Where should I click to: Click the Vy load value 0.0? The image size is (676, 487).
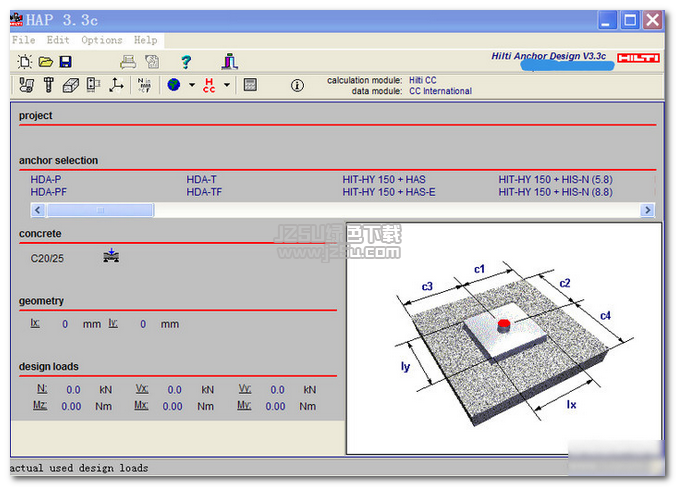(x=278, y=390)
